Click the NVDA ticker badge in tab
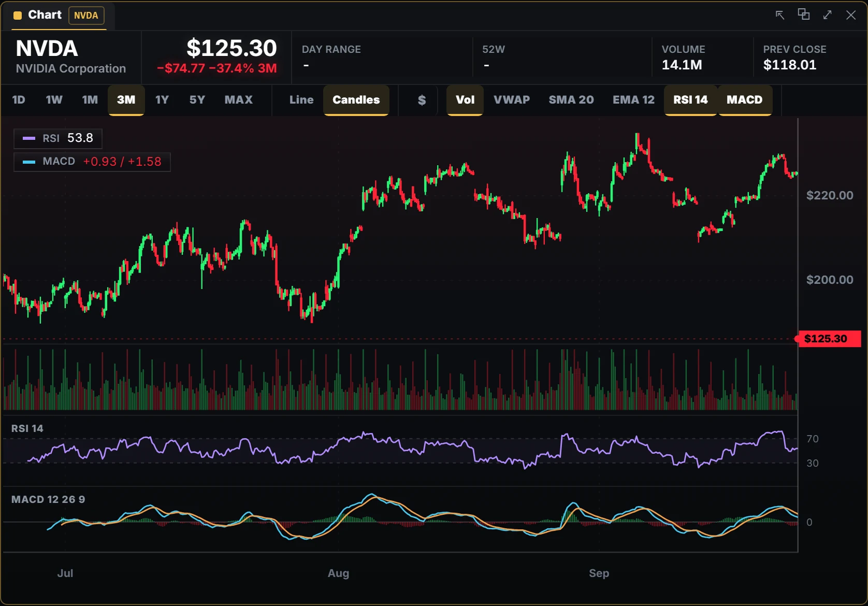Screen dimensions: 868x606 [86, 16]
